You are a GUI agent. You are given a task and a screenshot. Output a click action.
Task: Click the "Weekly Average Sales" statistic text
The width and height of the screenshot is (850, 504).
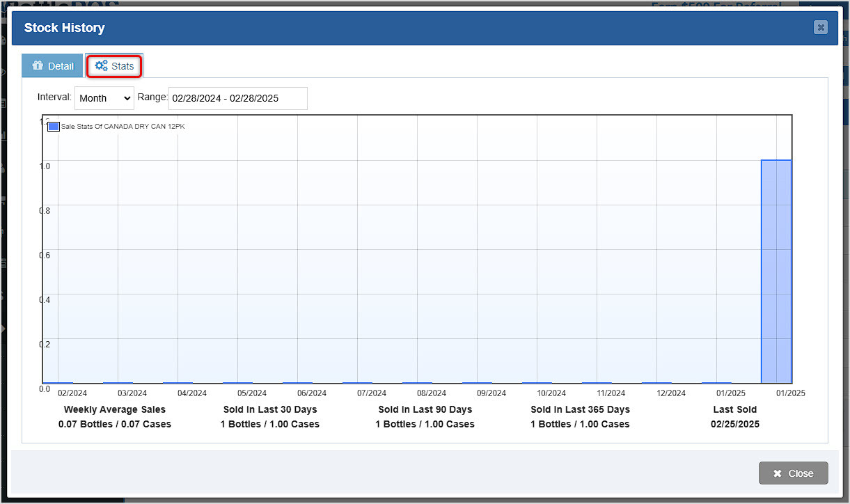[114, 409]
